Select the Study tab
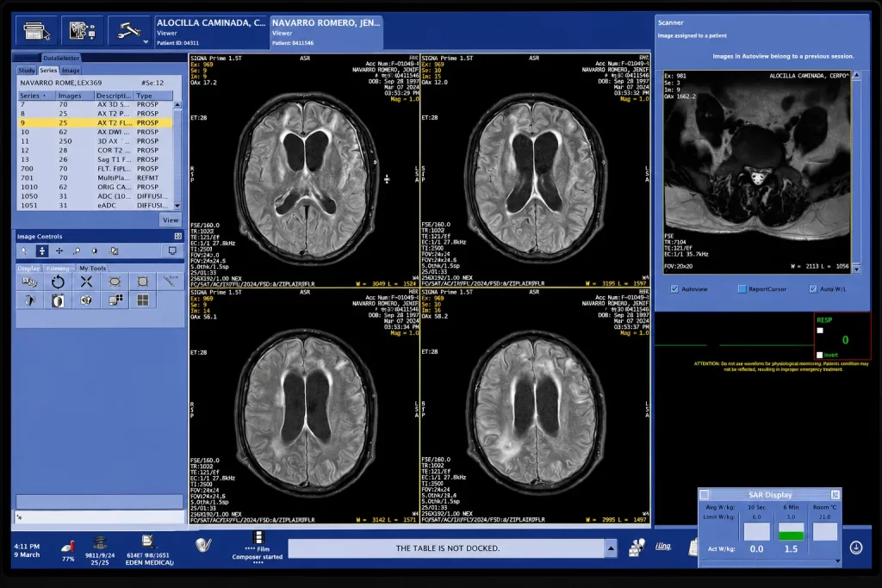This screenshot has width=882, height=588. pyautogui.click(x=27, y=71)
